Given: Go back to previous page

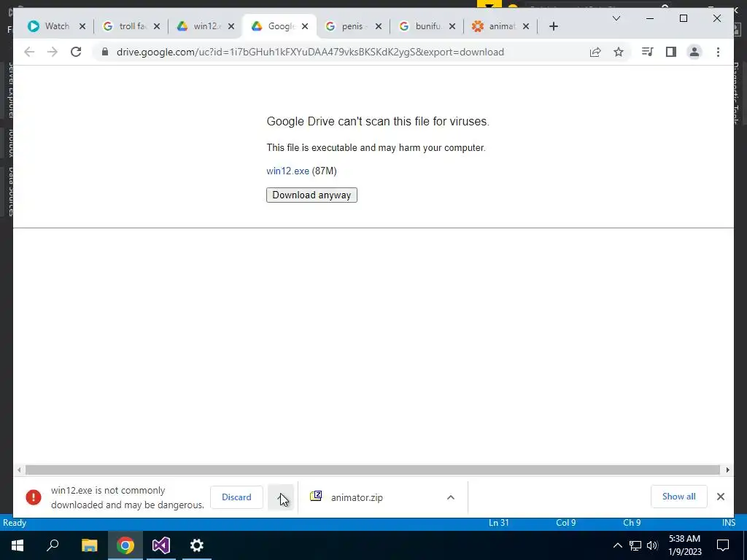Looking at the screenshot, I should click(x=29, y=52).
